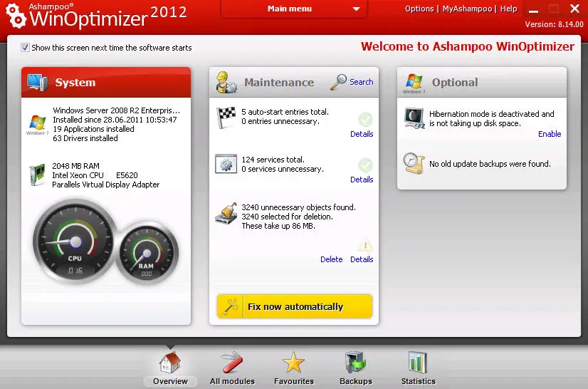
Task: Click the magnifying glass Search icon
Action: coord(338,82)
